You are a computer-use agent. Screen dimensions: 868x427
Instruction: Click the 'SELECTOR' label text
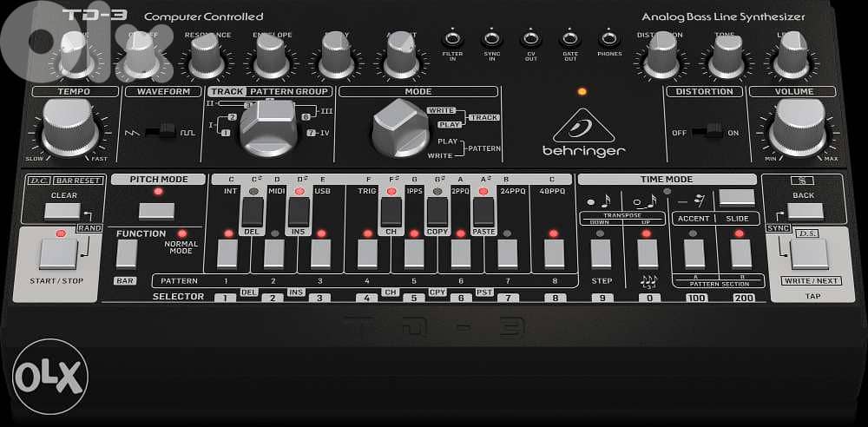[x=178, y=297]
